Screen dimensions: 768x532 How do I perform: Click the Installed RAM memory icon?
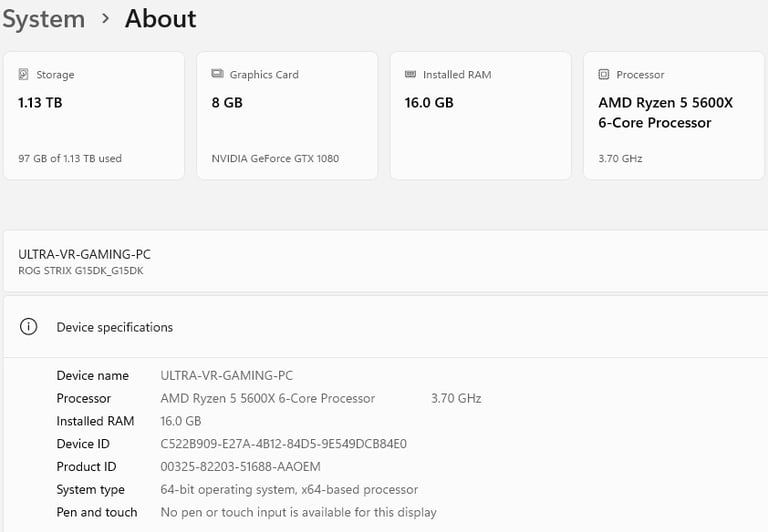click(410, 74)
